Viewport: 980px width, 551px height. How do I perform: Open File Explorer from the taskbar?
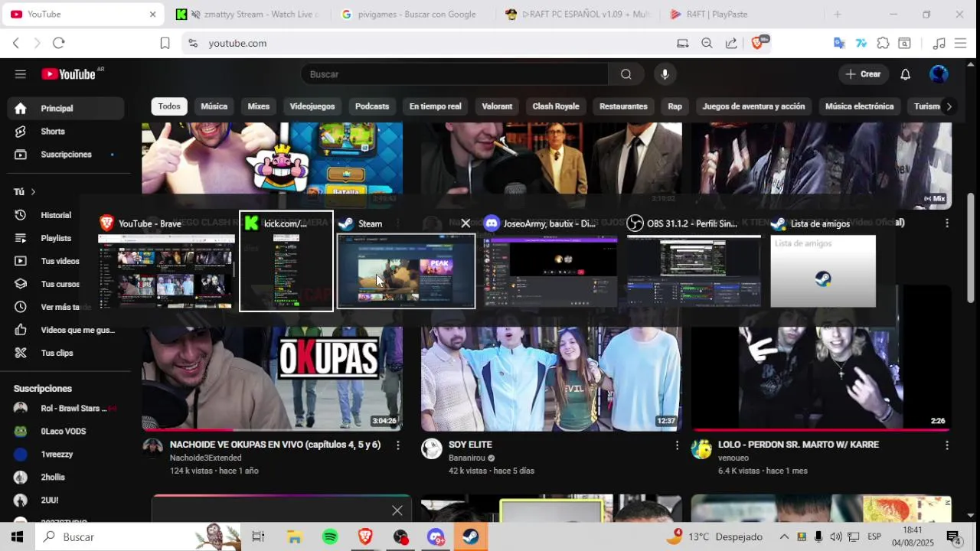295,537
